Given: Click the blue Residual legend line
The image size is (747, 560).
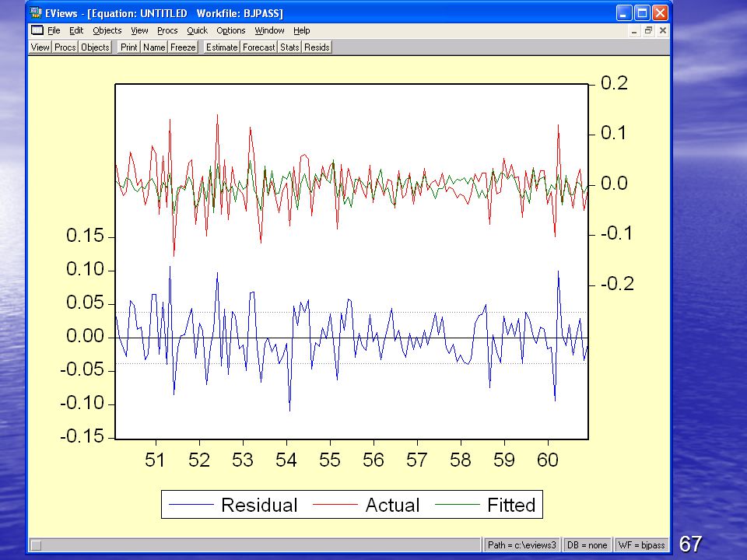Looking at the screenshot, I should (x=191, y=504).
